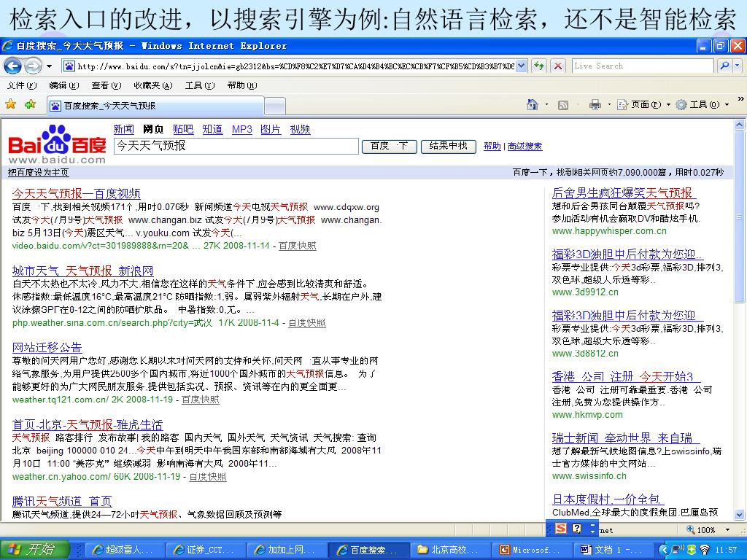Switch to Baidu 知道 search category
The image size is (747, 560).
pos(212,129)
